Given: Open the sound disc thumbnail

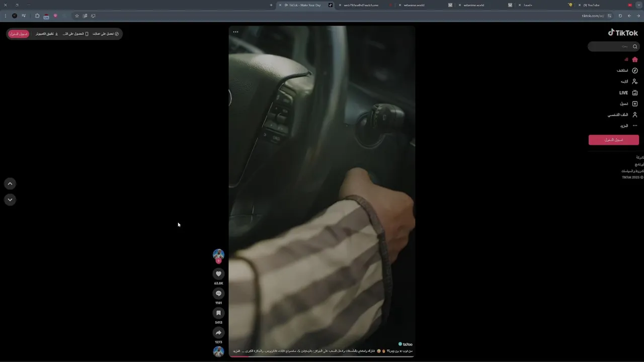Looking at the screenshot, I should click(218, 351).
